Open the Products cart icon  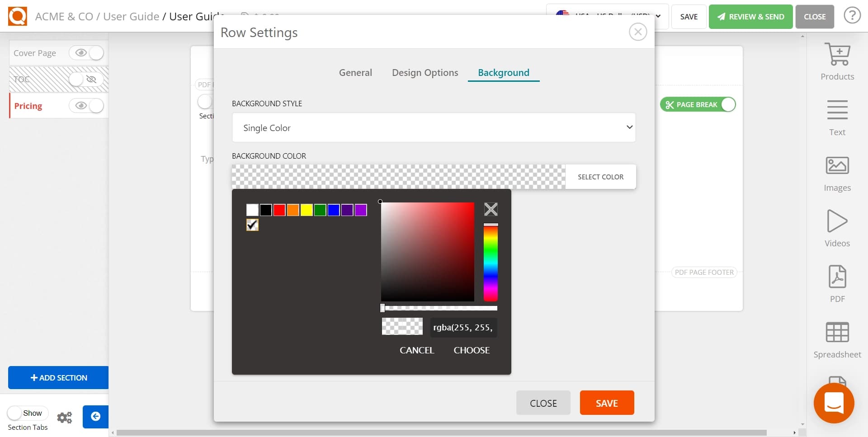tap(837, 55)
